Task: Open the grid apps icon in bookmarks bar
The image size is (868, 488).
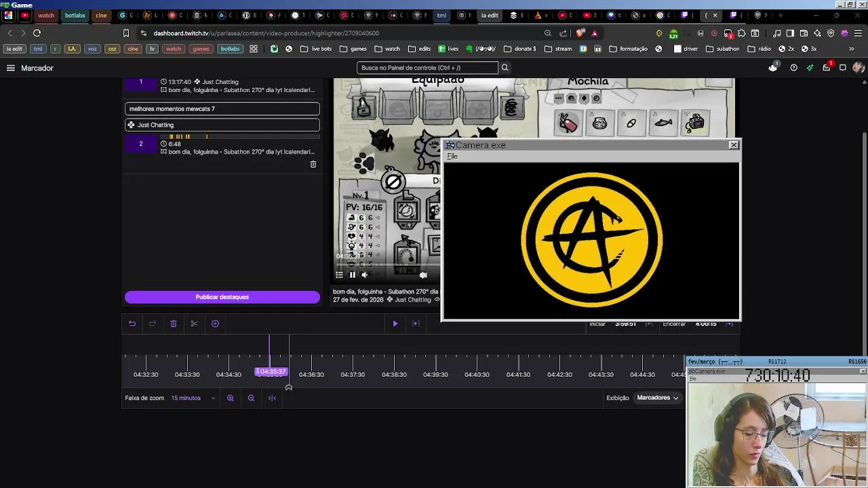Action: (x=254, y=49)
